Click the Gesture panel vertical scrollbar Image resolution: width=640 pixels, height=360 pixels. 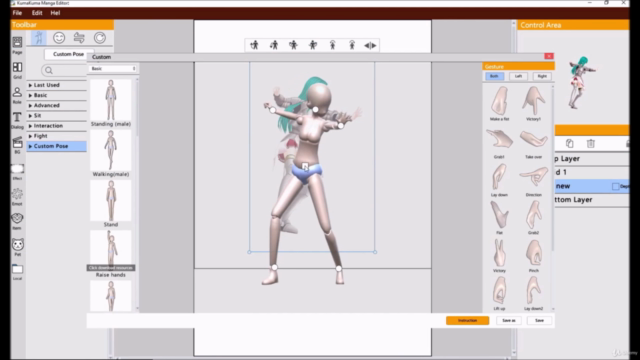coord(553,198)
